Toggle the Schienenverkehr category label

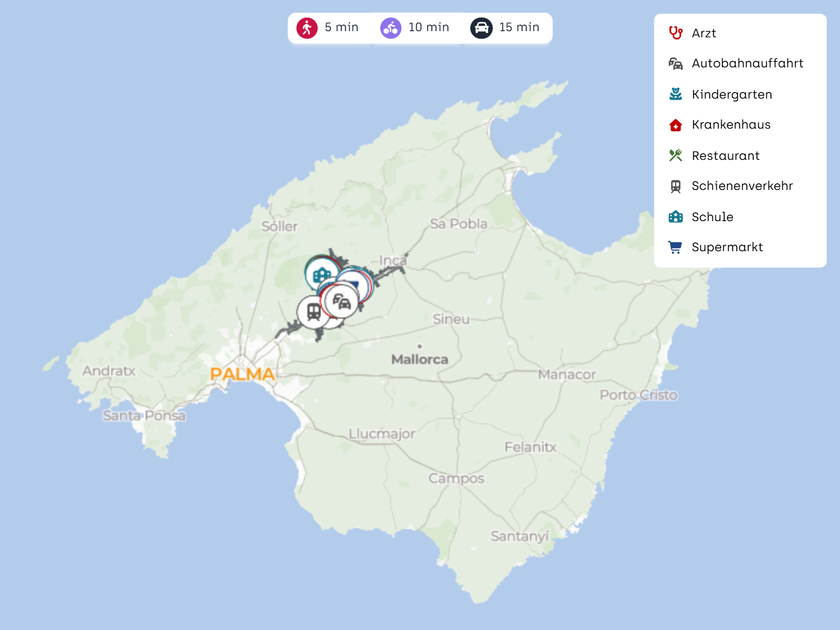coord(742,186)
